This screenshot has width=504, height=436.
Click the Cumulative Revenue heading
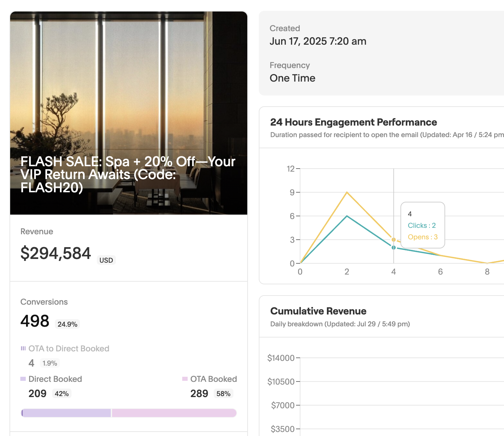pos(318,311)
